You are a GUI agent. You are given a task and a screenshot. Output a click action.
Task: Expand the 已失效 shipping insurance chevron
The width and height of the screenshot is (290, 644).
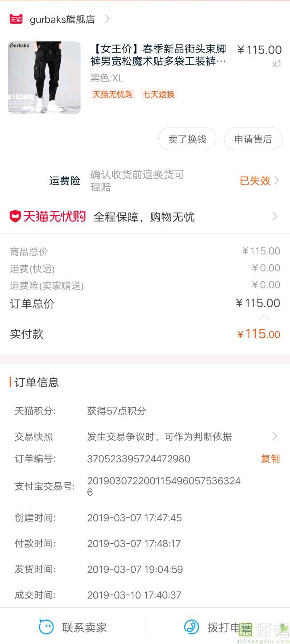pyautogui.click(x=277, y=180)
